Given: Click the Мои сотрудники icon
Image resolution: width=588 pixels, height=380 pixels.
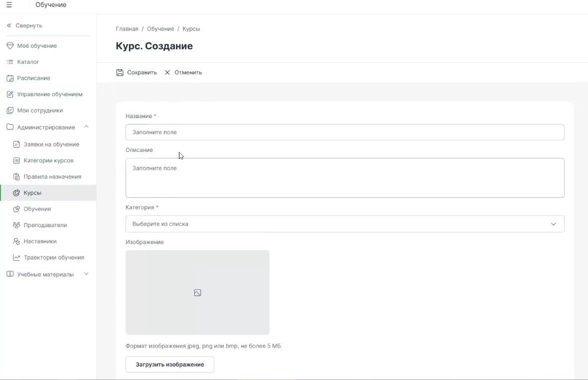Looking at the screenshot, I should (x=10, y=111).
